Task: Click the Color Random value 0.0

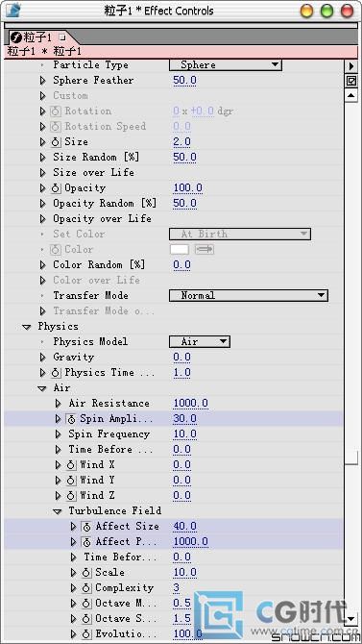Action: 181,265
